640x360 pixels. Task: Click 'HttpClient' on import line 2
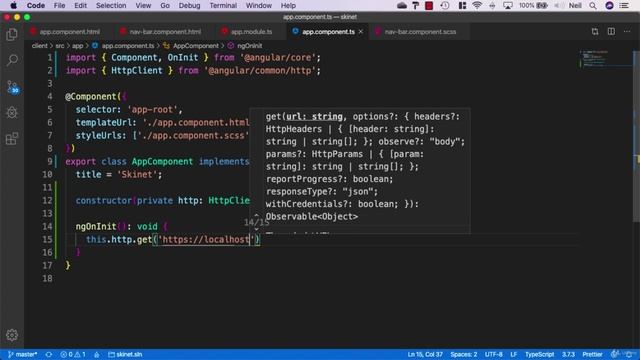coord(137,71)
